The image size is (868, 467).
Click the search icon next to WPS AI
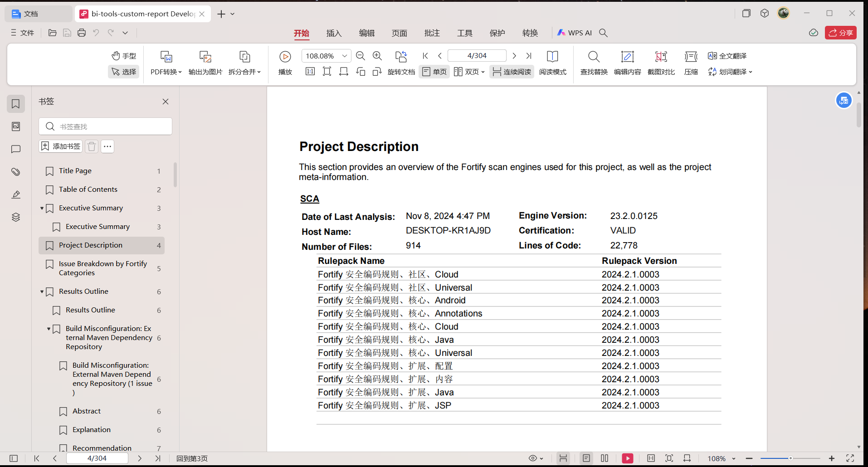coord(603,33)
